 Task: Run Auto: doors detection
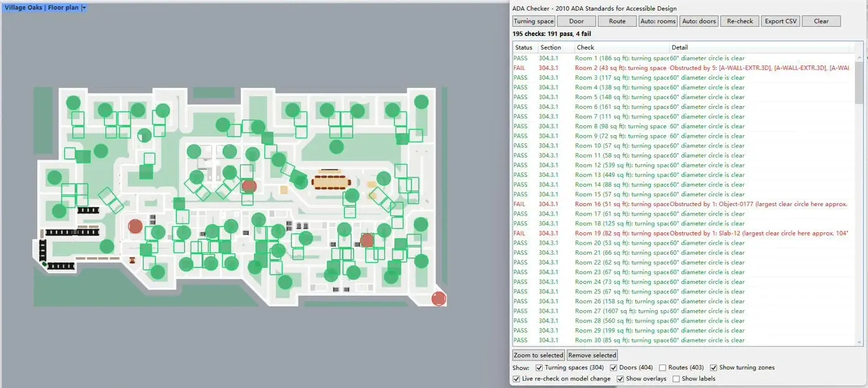699,21
